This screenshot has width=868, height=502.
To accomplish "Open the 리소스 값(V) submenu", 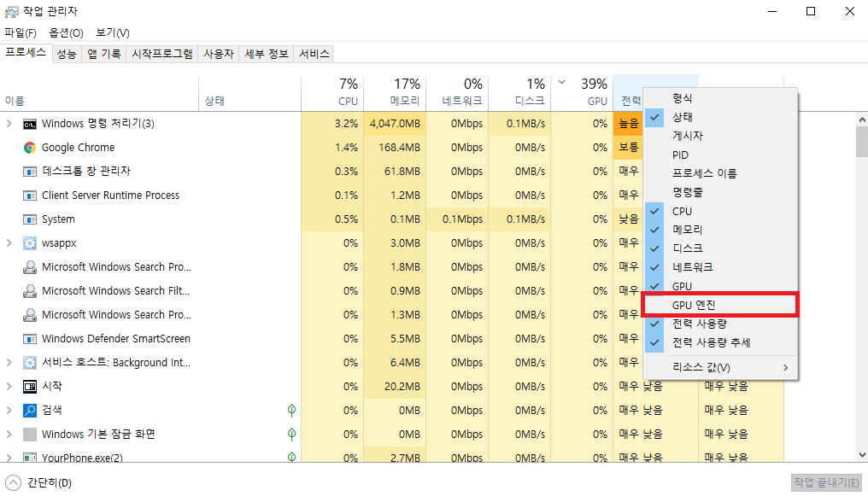I will point(720,367).
